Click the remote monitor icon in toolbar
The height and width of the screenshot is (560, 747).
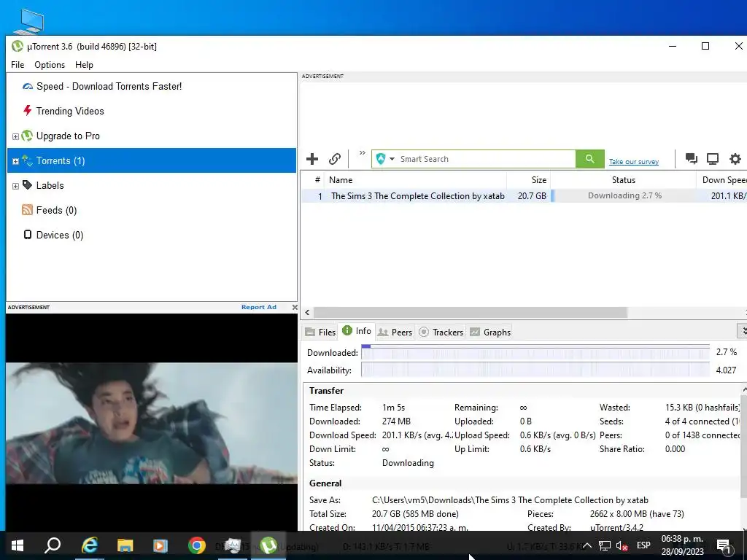[713, 158]
